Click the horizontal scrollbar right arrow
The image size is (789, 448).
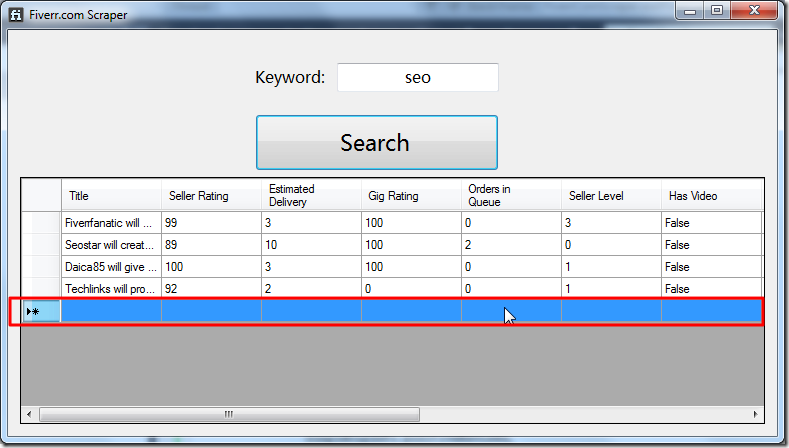tap(756, 414)
